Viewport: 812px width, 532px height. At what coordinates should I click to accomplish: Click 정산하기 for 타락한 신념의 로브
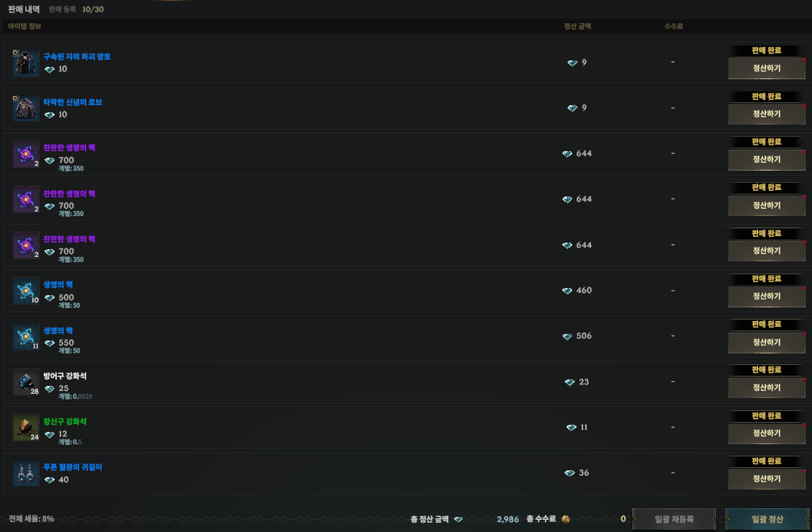pyautogui.click(x=767, y=114)
